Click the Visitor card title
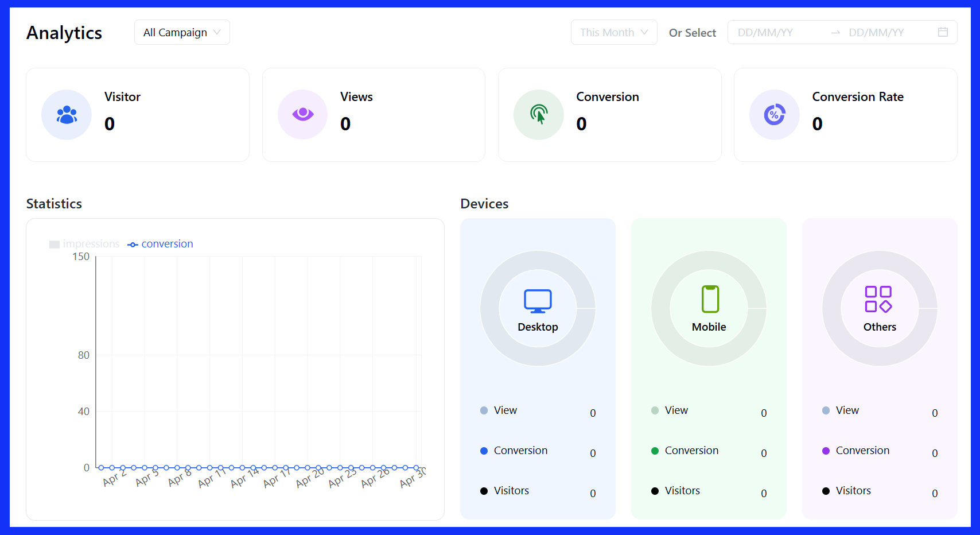 pyautogui.click(x=122, y=97)
